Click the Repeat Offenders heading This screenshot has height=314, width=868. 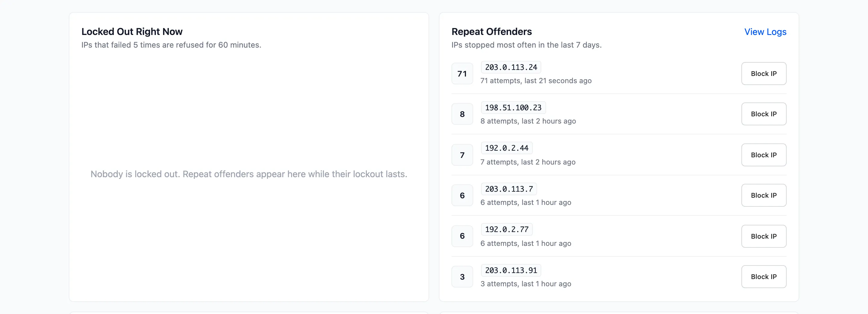[x=492, y=32]
